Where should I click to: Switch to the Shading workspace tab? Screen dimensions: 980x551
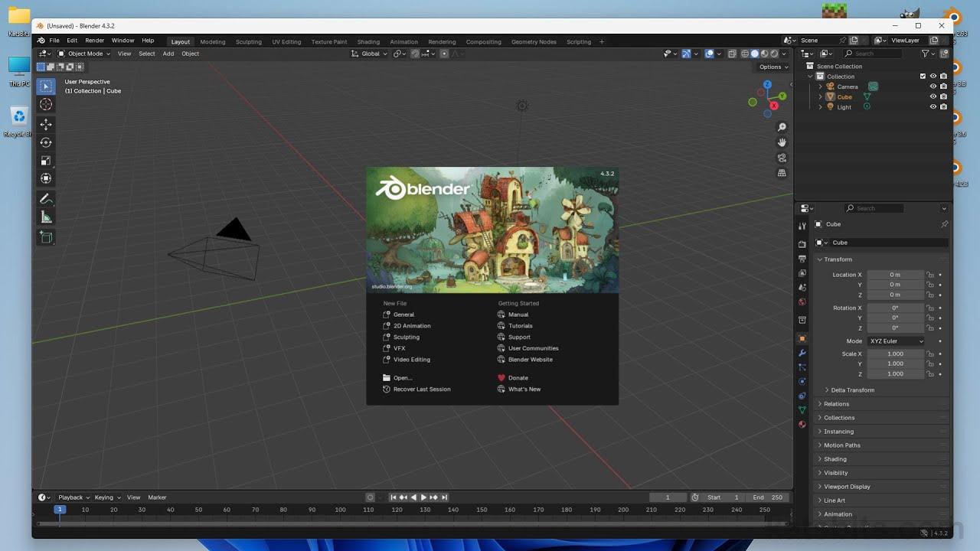point(368,41)
